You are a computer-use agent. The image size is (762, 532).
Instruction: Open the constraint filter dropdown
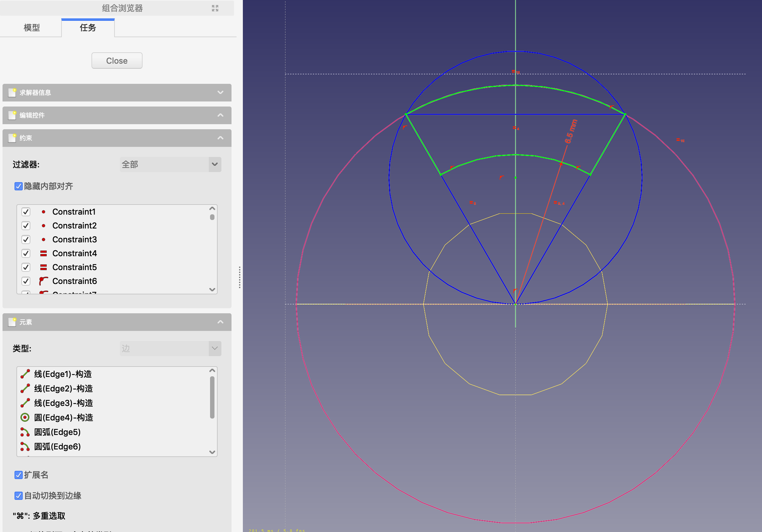pos(170,164)
